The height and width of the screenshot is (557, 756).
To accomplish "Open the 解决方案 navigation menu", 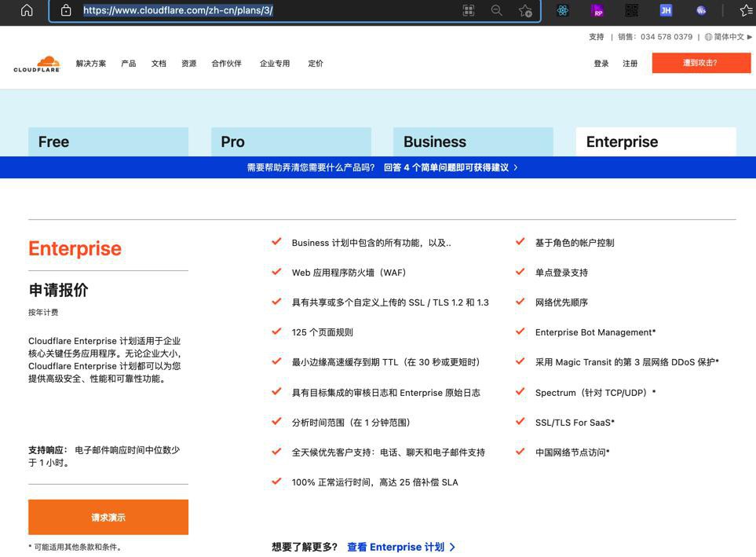I will [x=90, y=63].
